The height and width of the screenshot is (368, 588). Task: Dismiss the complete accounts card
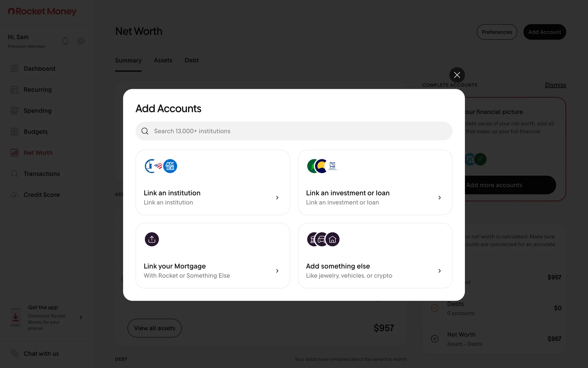click(x=555, y=85)
